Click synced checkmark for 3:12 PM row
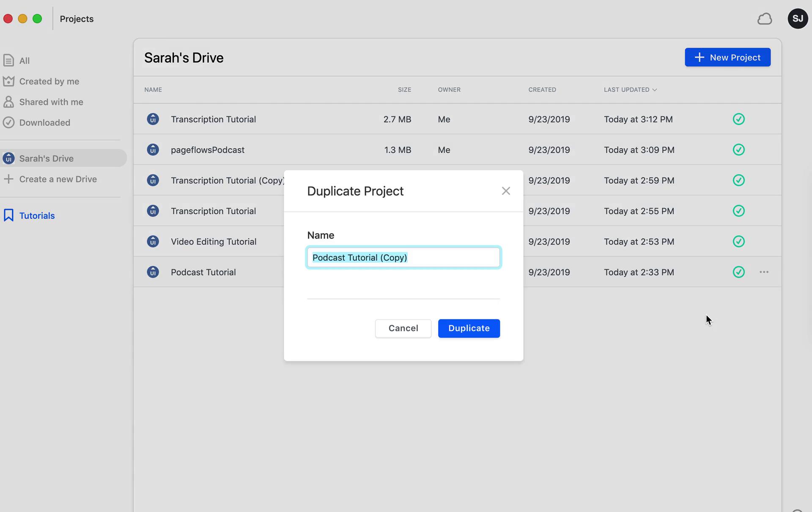Screen dimensions: 812x512 point(738,119)
